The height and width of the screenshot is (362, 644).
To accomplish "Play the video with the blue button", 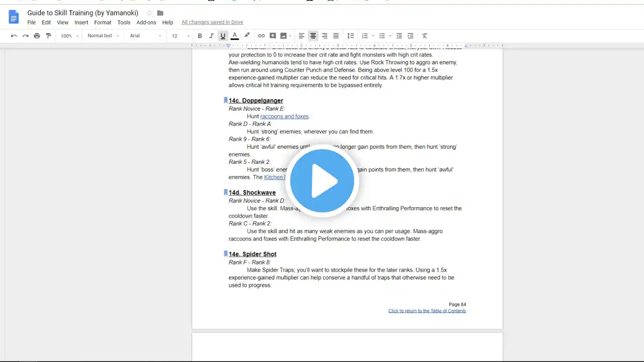I will 322,180.
